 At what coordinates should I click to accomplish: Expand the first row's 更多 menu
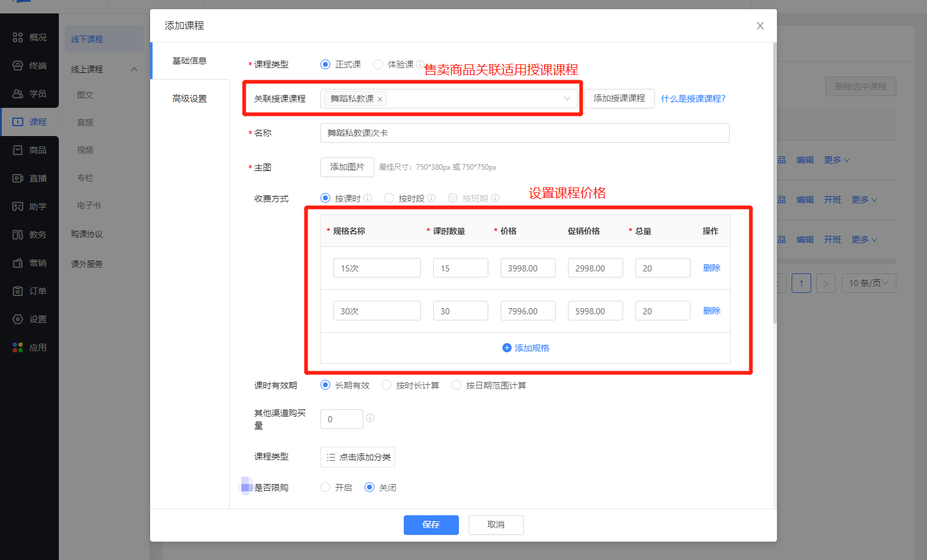click(836, 160)
